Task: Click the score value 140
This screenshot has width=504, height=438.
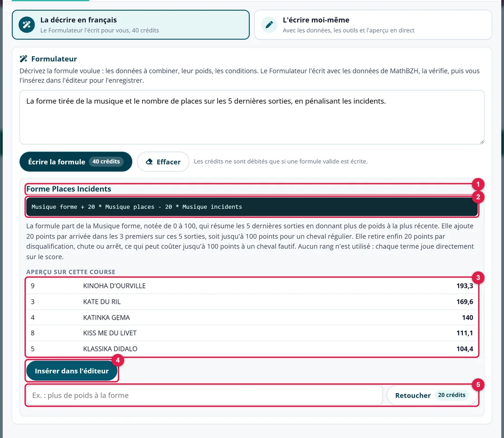Action: tap(467, 317)
